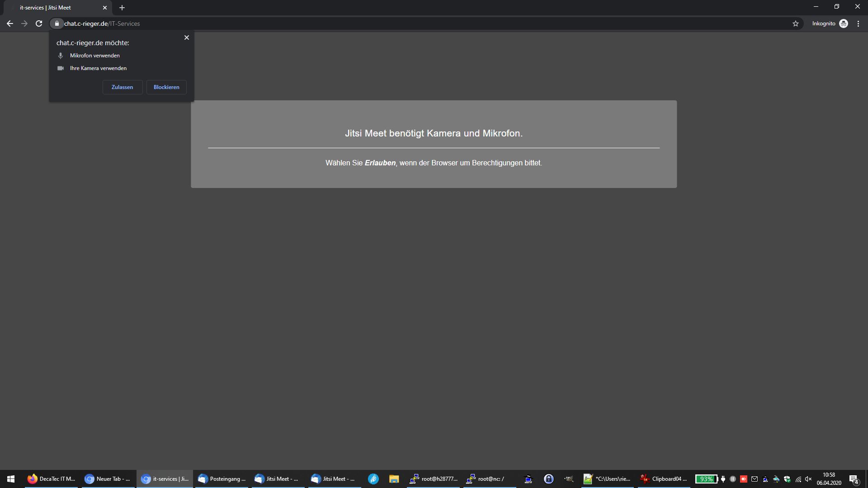Viewport: 868px width, 488px height.
Task: Open the notification center with 4 notifications
Action: click(x=854, y=479)
